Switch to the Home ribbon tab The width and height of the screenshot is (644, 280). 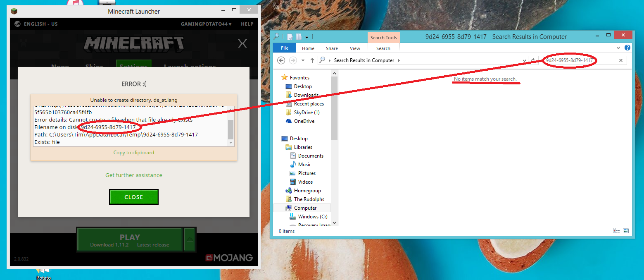point(308,48)
